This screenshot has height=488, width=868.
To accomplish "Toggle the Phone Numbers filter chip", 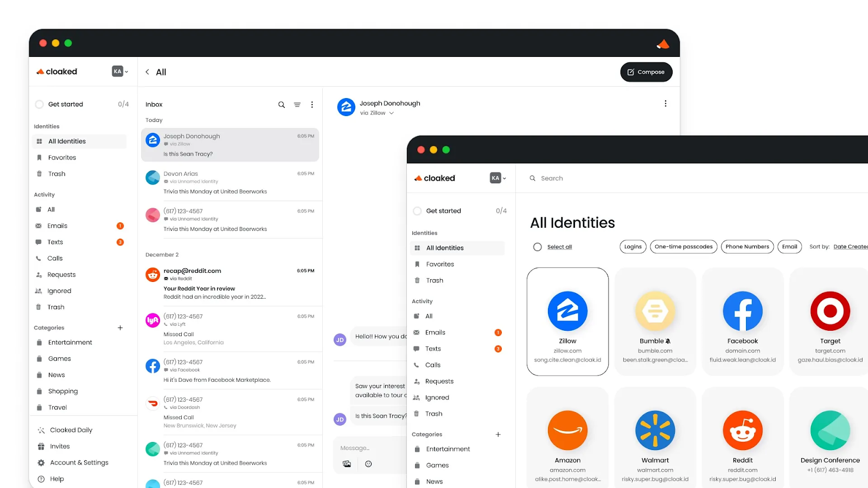I will [747, 247].
